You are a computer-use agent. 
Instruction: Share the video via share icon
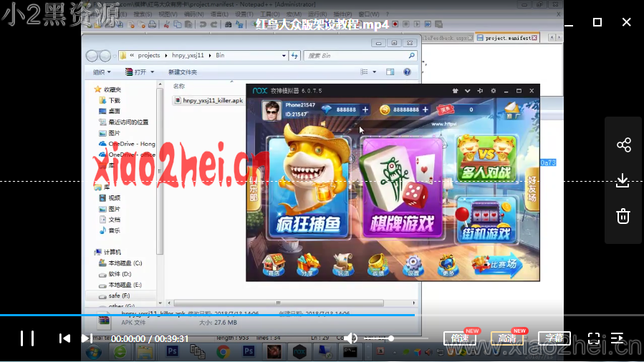pos(623,145)
